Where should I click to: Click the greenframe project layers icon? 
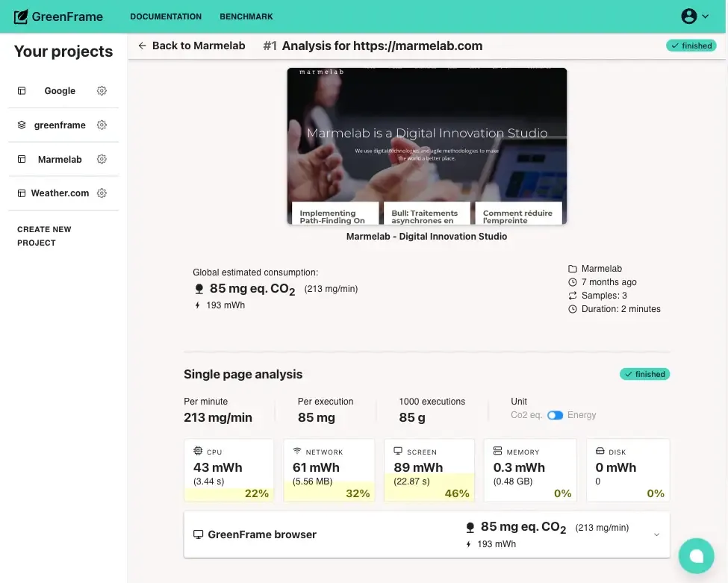[x=22, y=125]
